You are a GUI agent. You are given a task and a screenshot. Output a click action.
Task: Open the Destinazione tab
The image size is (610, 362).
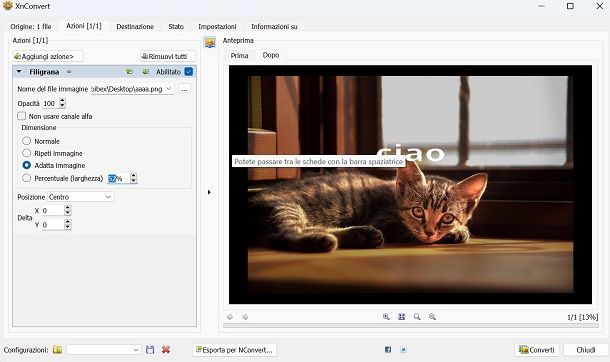[135, 26]
